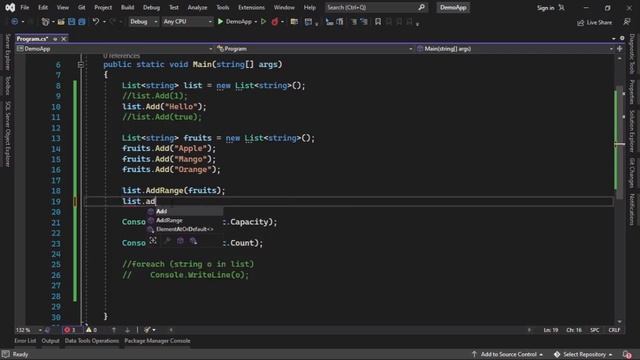Click the feedback icon at top right
This screenshot has height=360, width=640.
pyautogui.click(x=627, y=22)
